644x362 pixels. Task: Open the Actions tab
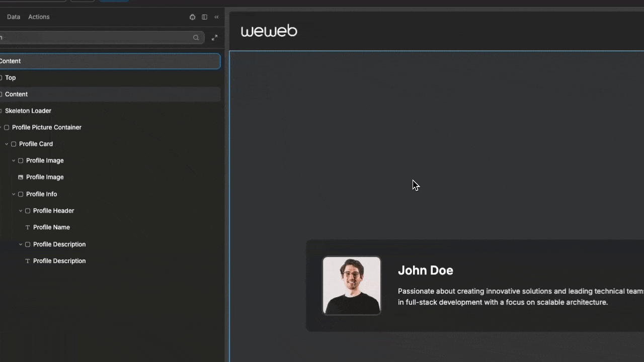pyautogui.click(x=39, y=17)
